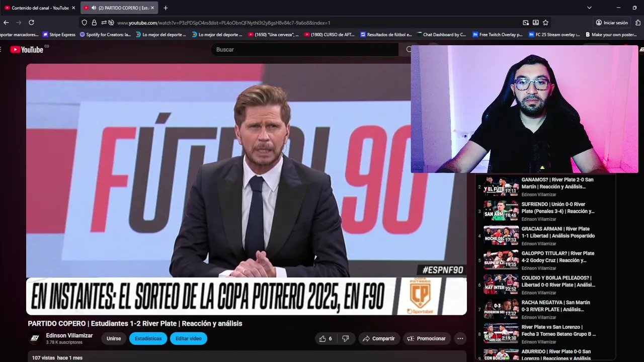Go back to the previous page
The image size is (644, 362).
(x=6, y=23)
